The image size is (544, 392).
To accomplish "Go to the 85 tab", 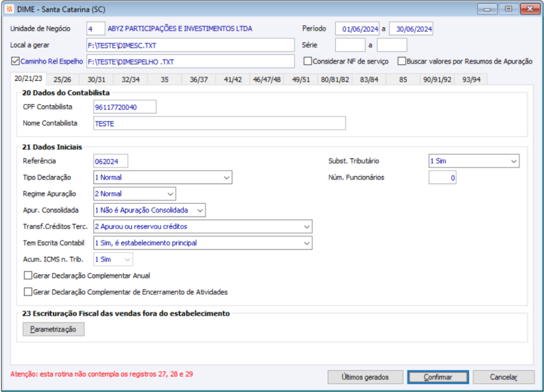I will (403, 79).
